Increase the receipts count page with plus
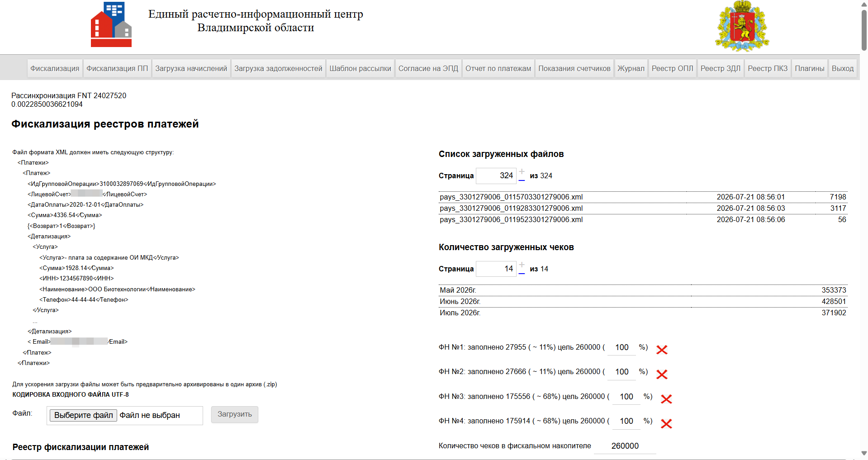 pyautogui.click(x=522, y=265)
